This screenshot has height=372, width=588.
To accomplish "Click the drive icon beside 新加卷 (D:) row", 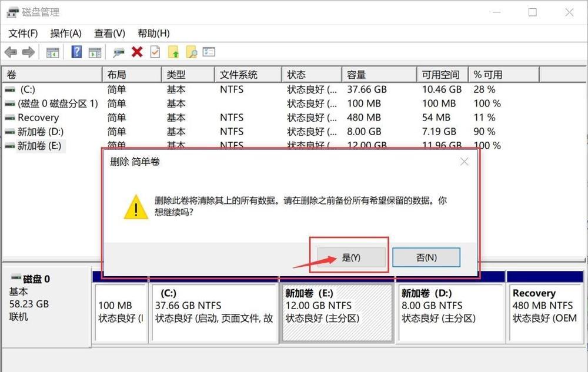I will [x=10, y=132].
